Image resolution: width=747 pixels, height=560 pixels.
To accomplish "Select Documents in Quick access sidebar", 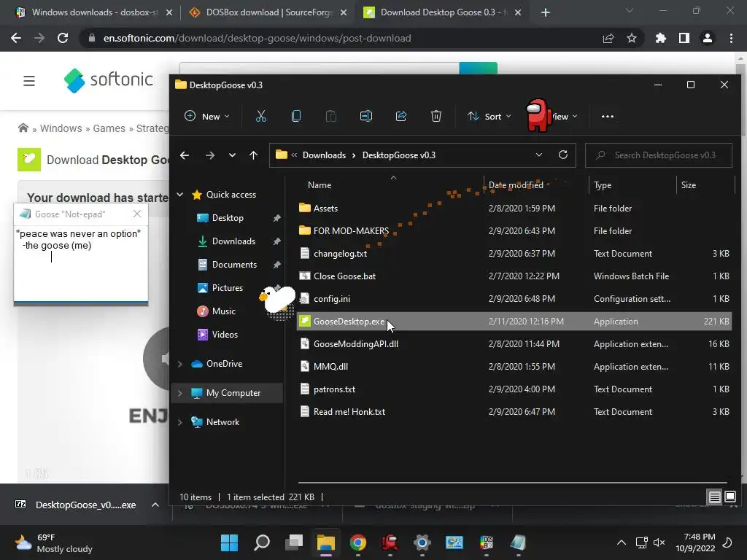I will [234, 265].
